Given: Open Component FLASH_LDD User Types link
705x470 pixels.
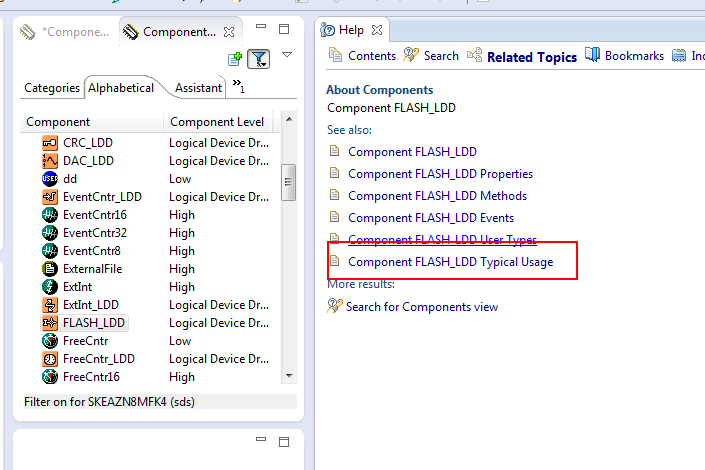Looking at the screenshot, I should tap(442, 239).
